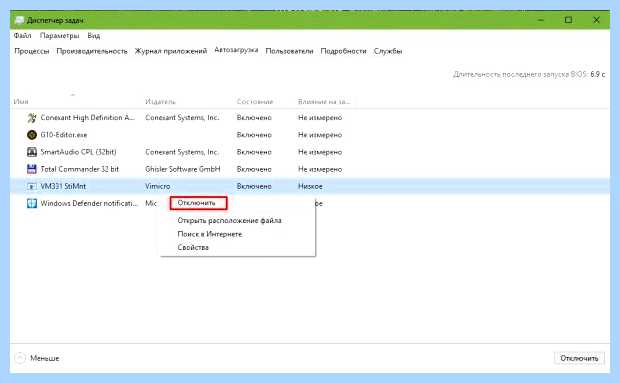Image resolution: width=620 pixels, height=383 pixels.
Task: Click Conexant Systems publisher in SmartAudio row
Action: [182, 152]
